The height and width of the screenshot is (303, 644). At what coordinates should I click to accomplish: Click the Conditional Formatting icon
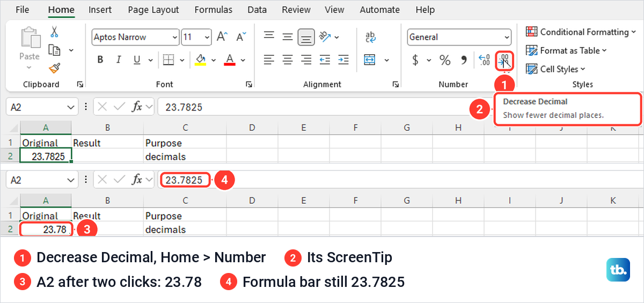[531, 32]
